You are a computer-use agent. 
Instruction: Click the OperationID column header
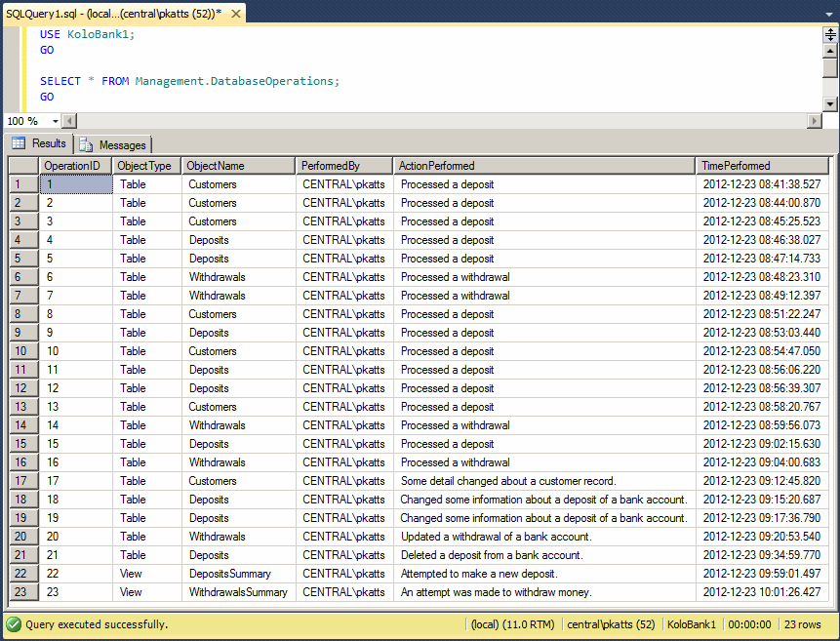[x=75, y=165]
